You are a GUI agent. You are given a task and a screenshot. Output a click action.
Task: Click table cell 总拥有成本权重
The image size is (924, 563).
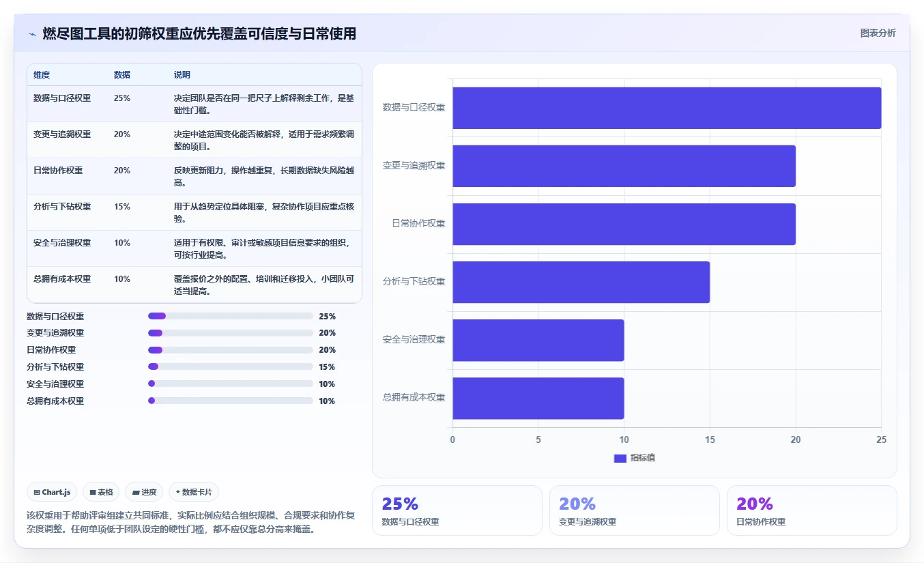click(x=62, y=279)
